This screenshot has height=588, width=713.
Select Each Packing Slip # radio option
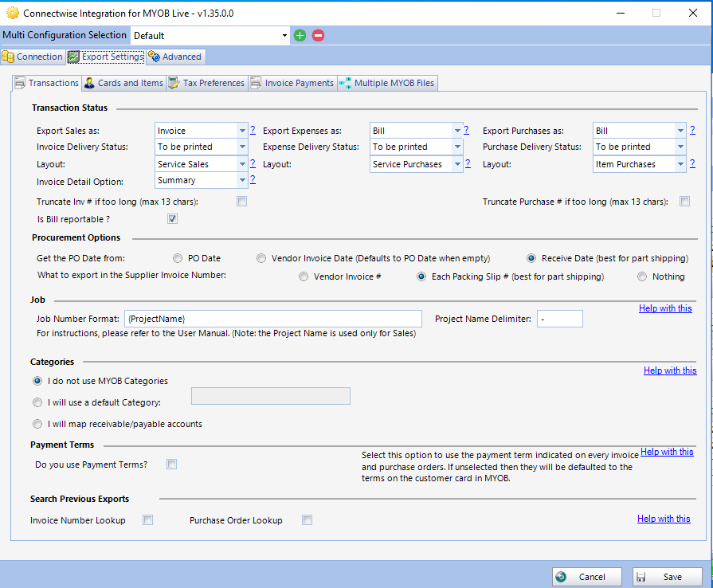(421, 276)
